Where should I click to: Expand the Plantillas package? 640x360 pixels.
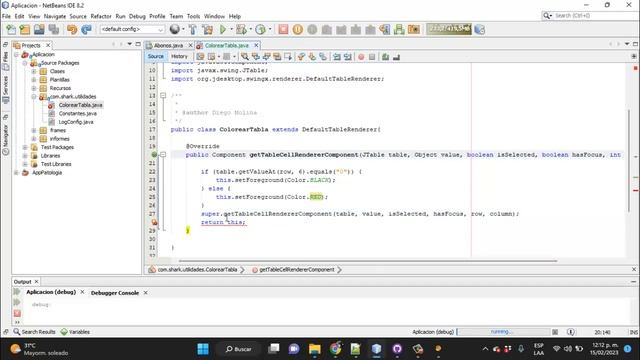34,80
